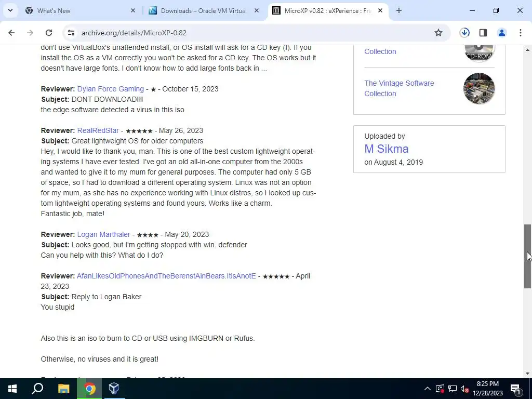
Task: Click the page vertical scrollbar thumb
Action: coord(528,256)
